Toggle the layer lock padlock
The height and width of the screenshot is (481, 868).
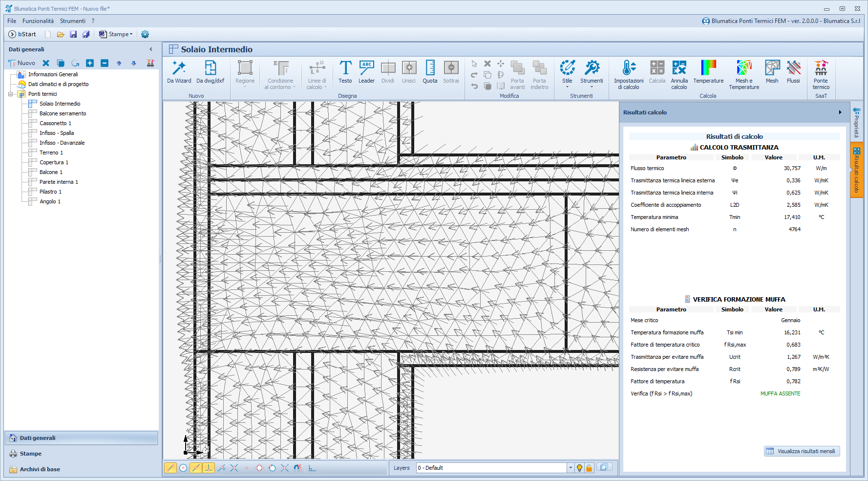(589, 468)
